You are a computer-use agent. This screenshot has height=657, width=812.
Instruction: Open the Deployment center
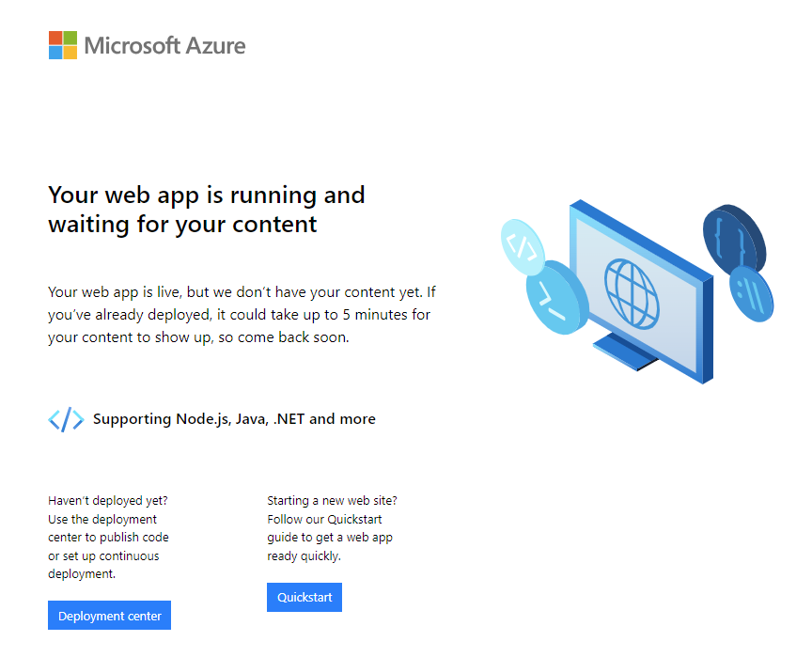click(109, 615)
